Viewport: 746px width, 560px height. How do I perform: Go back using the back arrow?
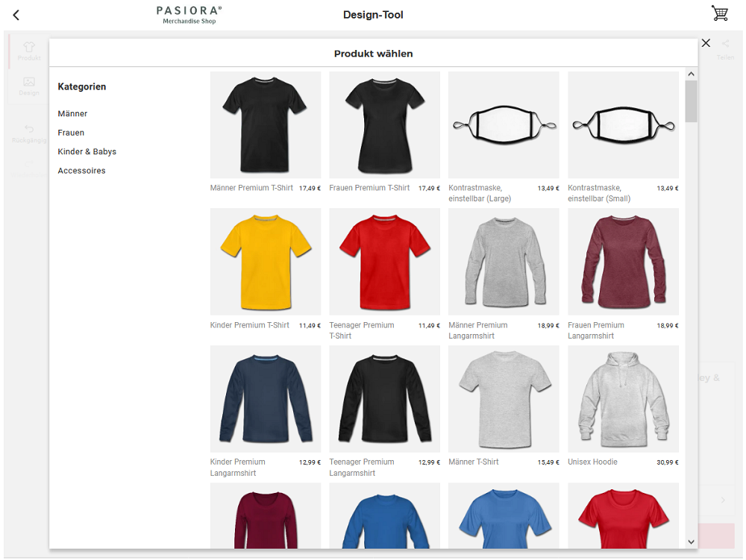click(16, 15)
